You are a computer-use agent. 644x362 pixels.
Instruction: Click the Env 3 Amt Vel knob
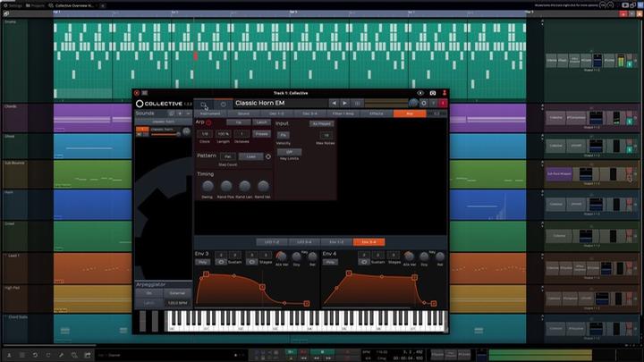tap(282, 257)
